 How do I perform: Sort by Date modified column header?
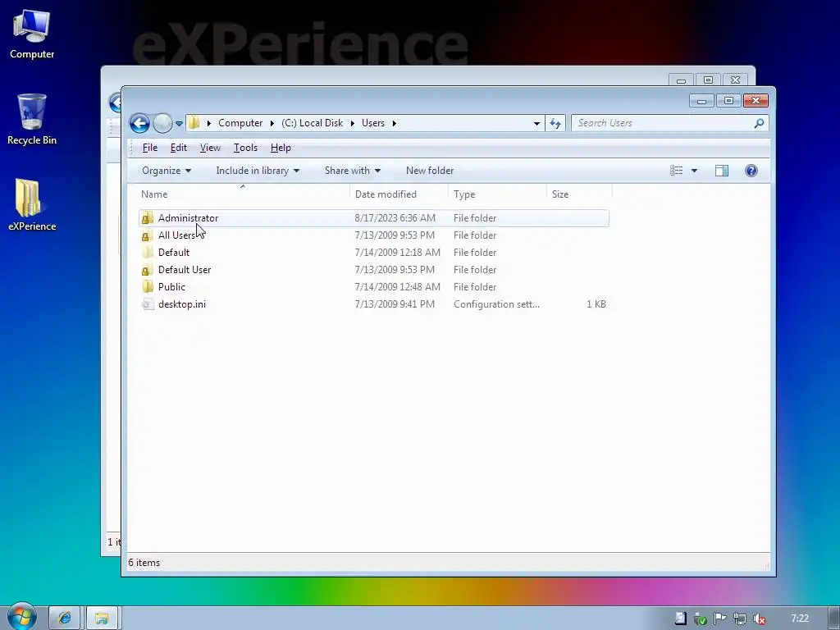coord(399,194)
